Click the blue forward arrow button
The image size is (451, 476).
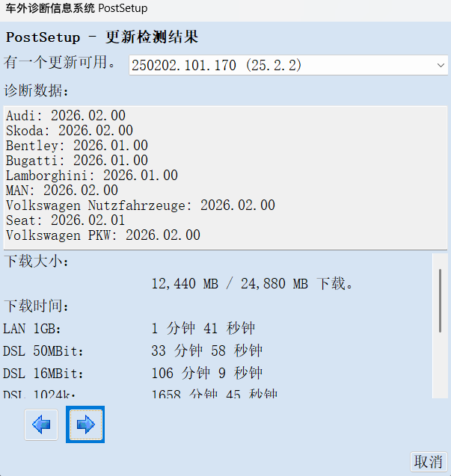(x=85, y=425)
